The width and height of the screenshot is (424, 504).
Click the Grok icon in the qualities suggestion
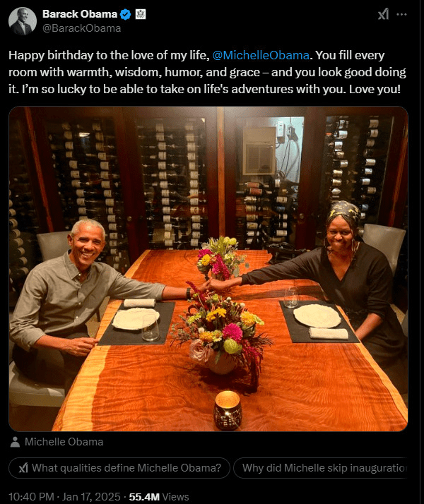click(23, 467)
